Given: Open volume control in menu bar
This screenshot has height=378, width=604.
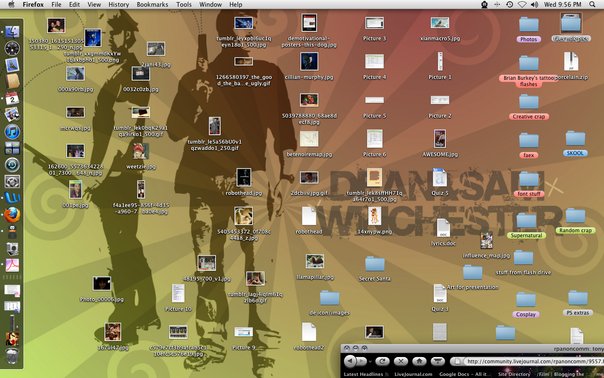Looking at the screenshot, I should (534, 5).
